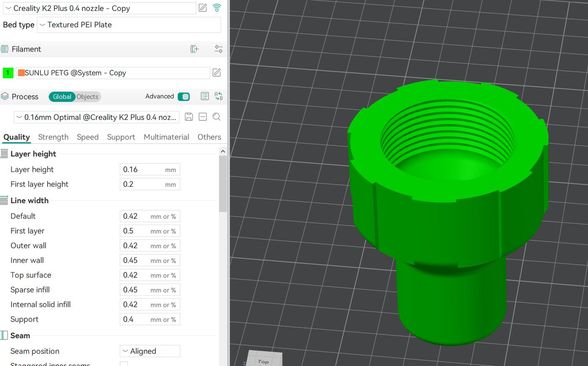Tick the Staggered inner seams checkbox
This screenshot has height=366, width=588.
point(124,364)
